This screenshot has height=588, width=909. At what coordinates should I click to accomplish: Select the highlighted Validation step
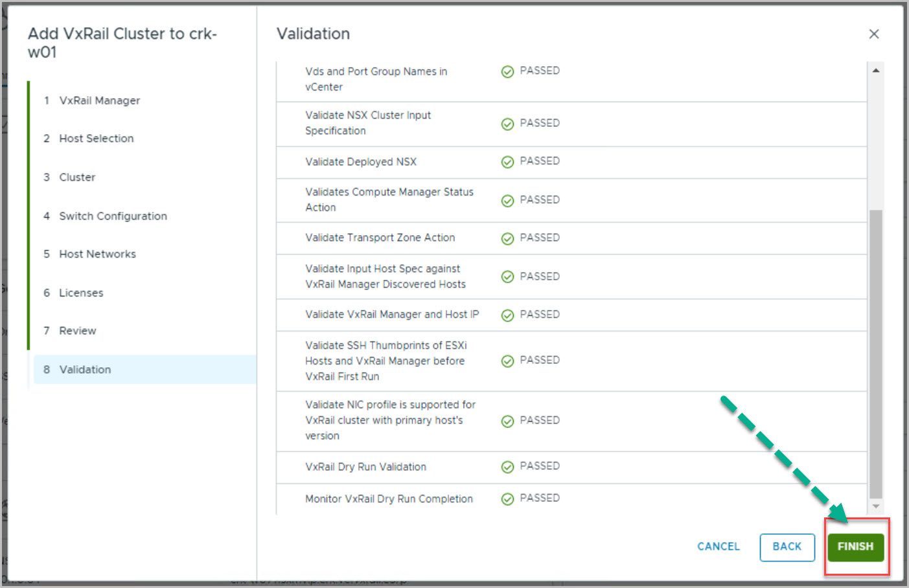(85, 370)
